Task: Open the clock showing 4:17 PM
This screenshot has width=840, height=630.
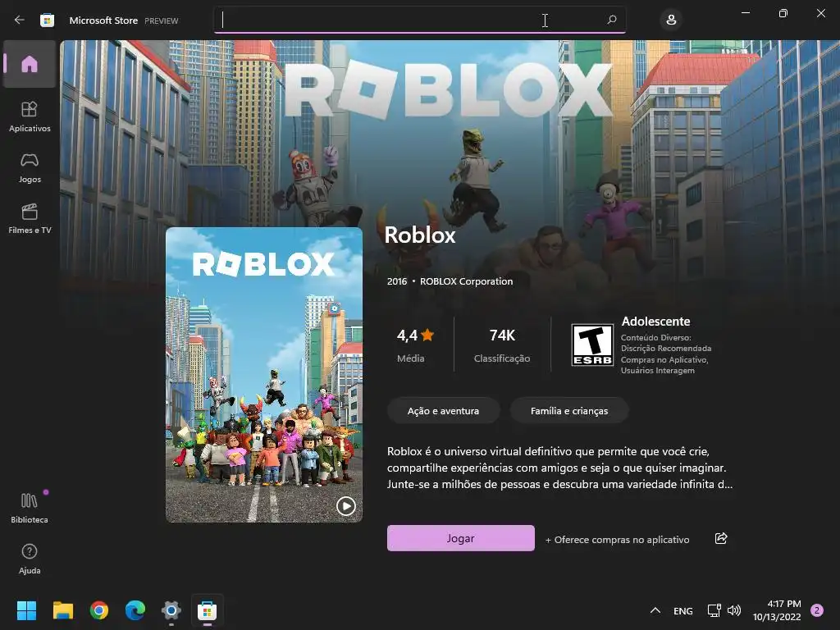Action: click(x=777, y=610)
